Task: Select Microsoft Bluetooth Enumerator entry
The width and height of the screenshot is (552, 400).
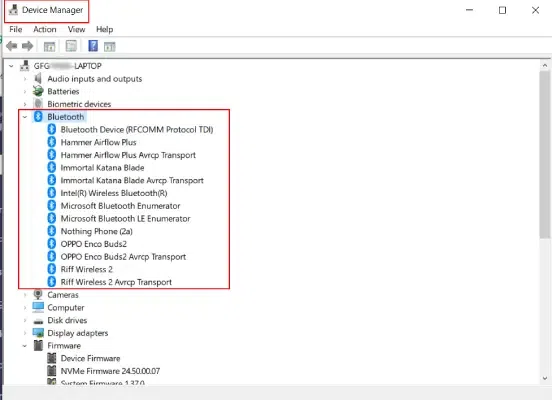Action: 120,206
